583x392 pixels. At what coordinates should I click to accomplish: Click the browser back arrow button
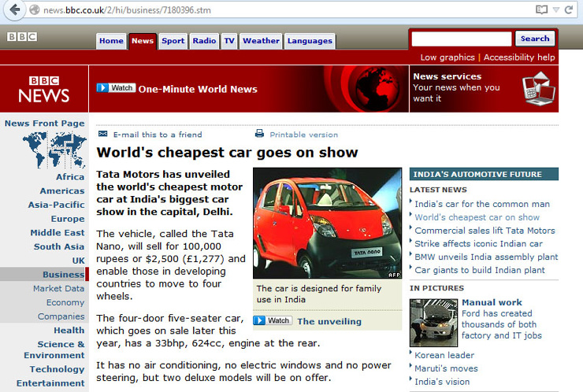(x=13, y=10)
